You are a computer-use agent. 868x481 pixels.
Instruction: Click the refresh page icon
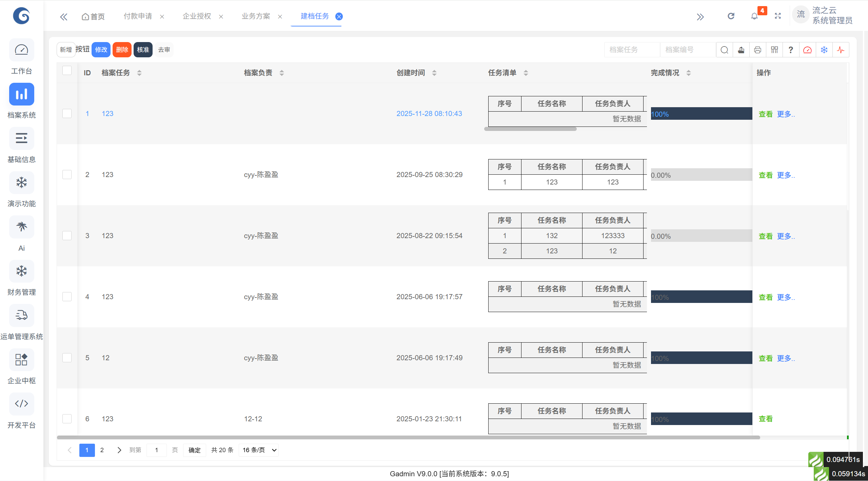coord(731,16)
